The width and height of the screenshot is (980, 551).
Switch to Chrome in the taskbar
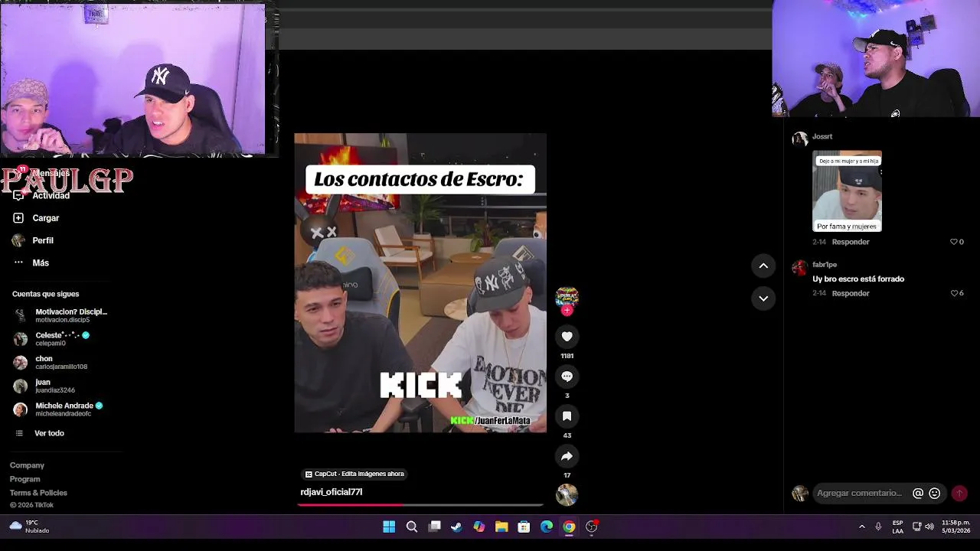coord(569,527)
